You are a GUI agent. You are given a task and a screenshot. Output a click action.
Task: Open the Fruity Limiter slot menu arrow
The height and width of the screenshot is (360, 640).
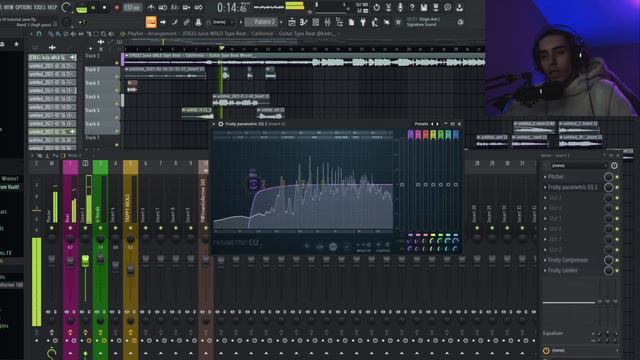tap(545, 270)
